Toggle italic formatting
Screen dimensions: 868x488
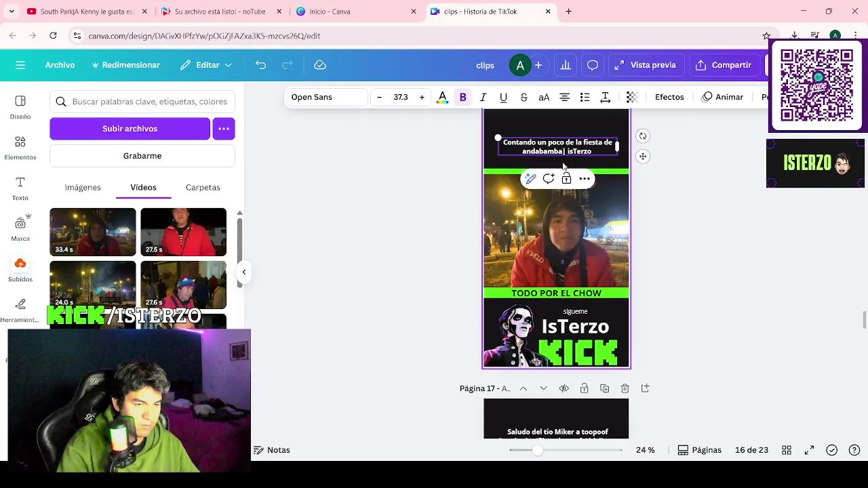click(483, 97)
